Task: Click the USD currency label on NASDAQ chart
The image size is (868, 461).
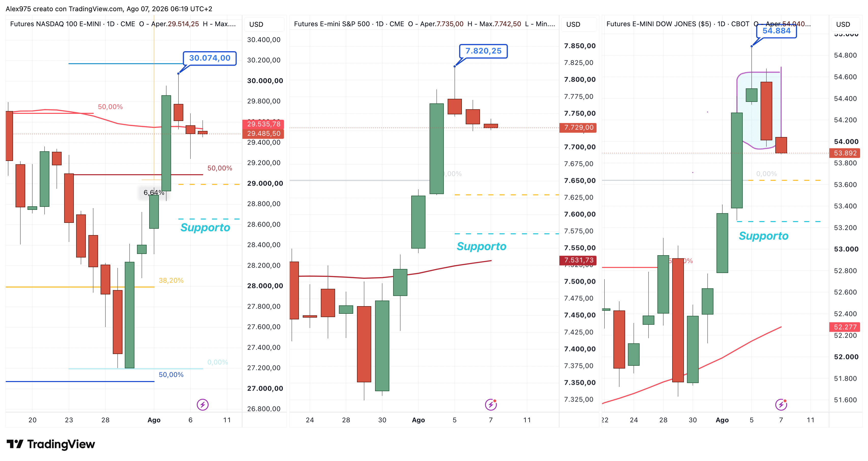Action: pos(256,24)
